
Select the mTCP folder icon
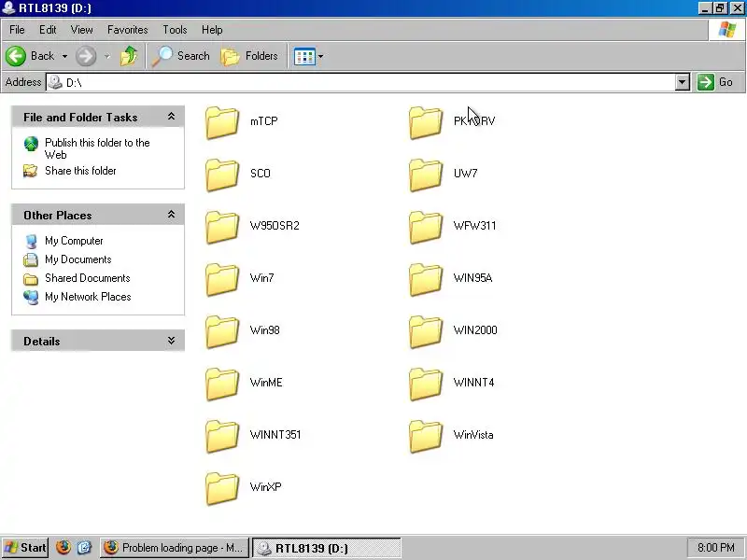point(222,122)
